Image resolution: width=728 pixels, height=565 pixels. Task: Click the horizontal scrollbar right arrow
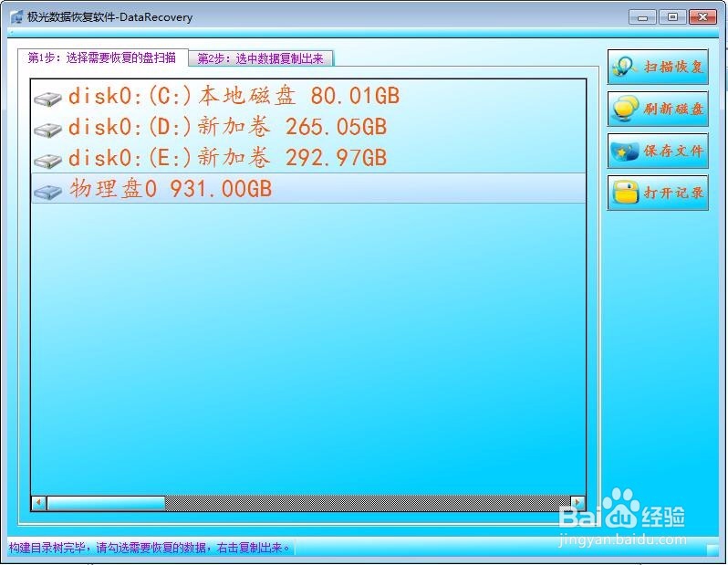[577, 503]
